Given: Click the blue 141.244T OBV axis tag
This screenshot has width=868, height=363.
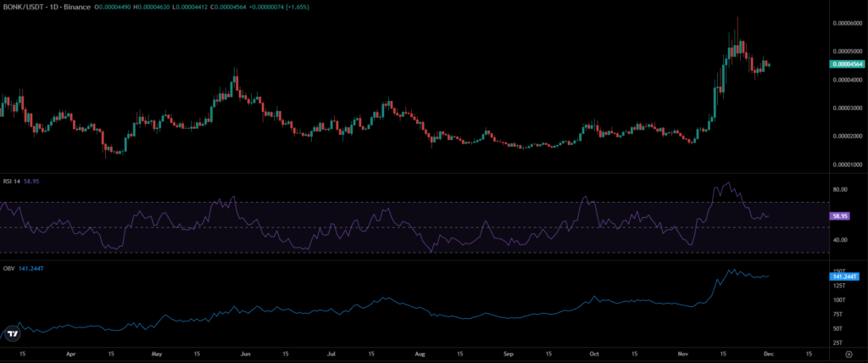Looking at the screenshot, I should pos(845,276).
